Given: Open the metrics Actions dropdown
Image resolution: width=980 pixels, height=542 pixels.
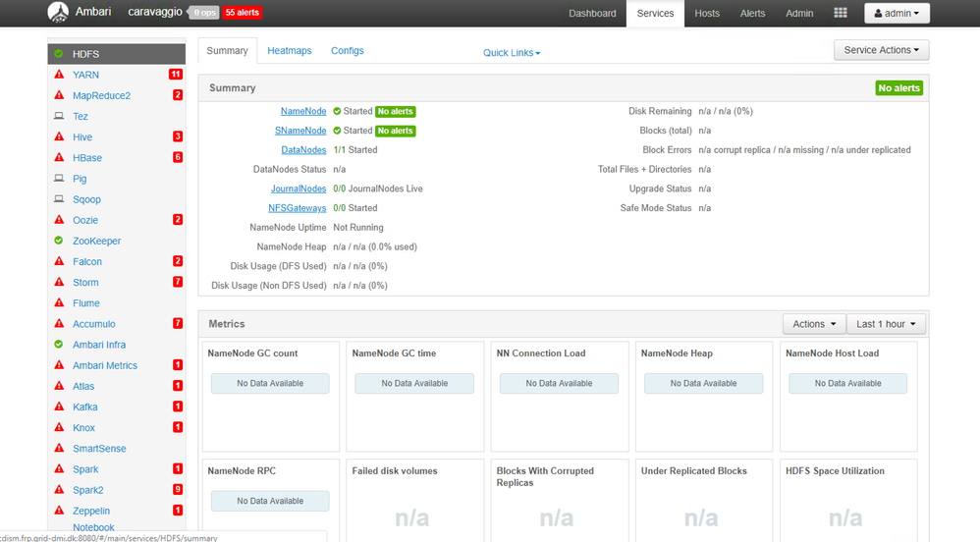Looking at the screenshot, I should pyautogui.click(x=814, y=324).
